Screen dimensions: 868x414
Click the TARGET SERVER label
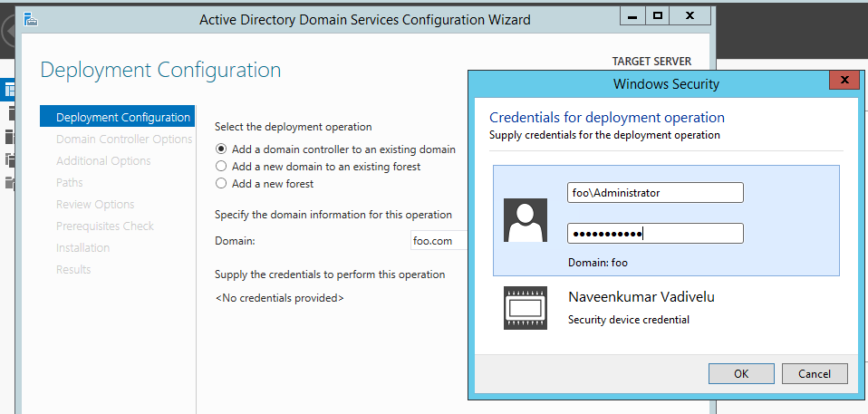pyautogui.click(x=651, y=62)
